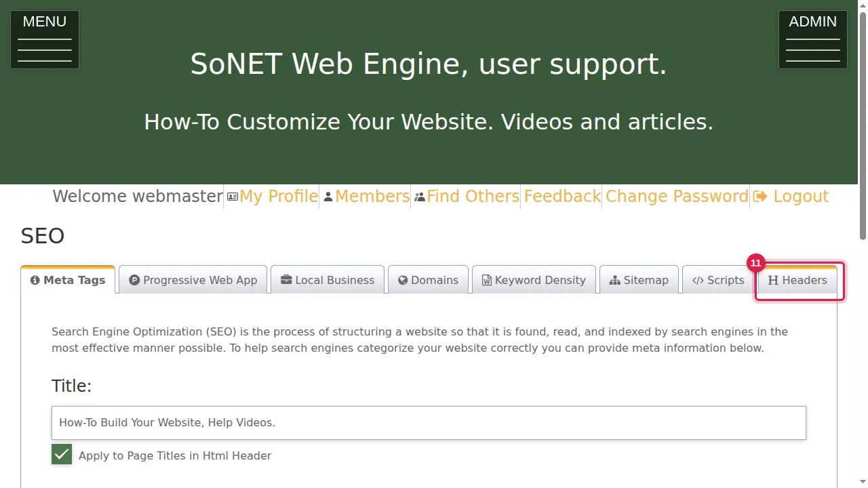Click the Logout link text
The image size is (868, 488).
coord(801,197)
